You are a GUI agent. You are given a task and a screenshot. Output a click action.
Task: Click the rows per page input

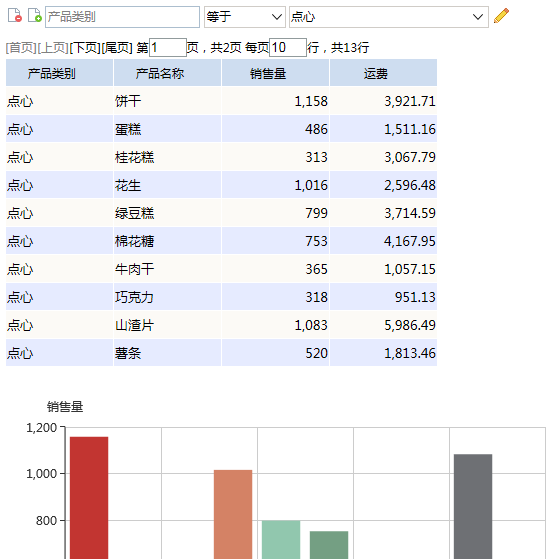[288, 47]
